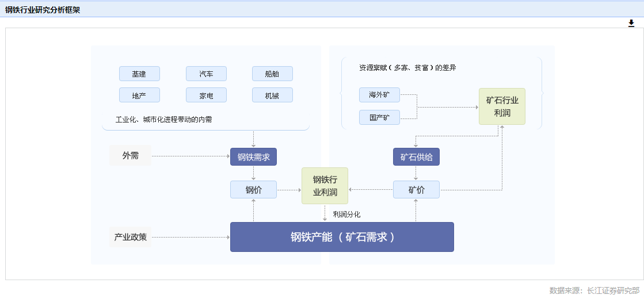Click the 海外矿 box
The height and width of the screenshot is (306, 644).
point(379,95)
